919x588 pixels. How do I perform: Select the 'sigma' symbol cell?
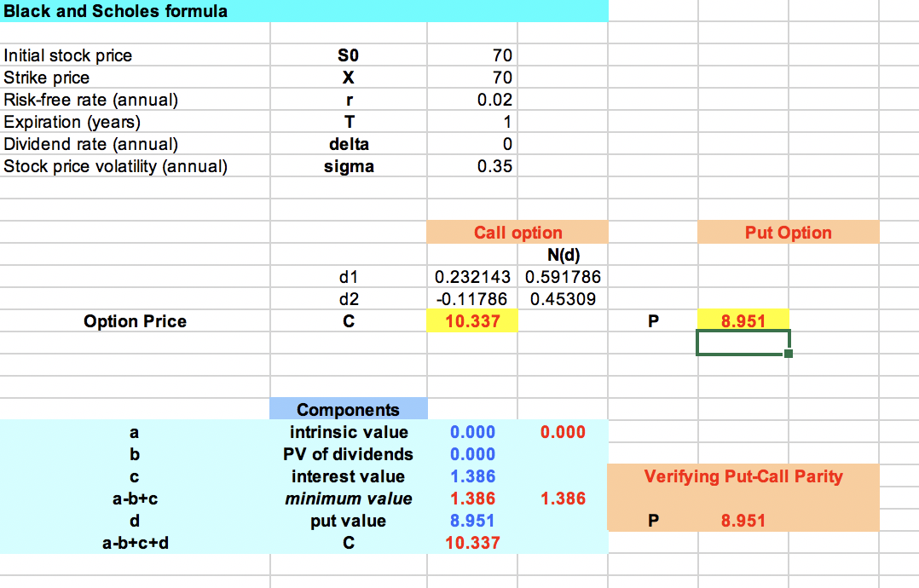coord(349,167)
